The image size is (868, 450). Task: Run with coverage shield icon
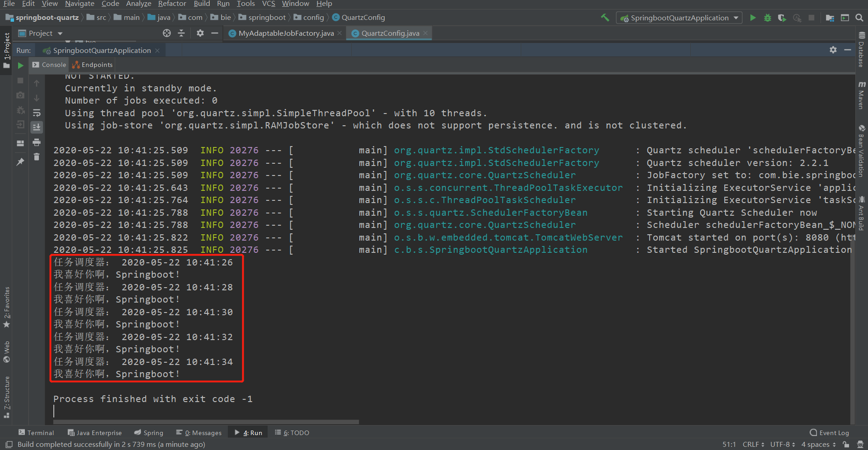[x=782, y=18]
